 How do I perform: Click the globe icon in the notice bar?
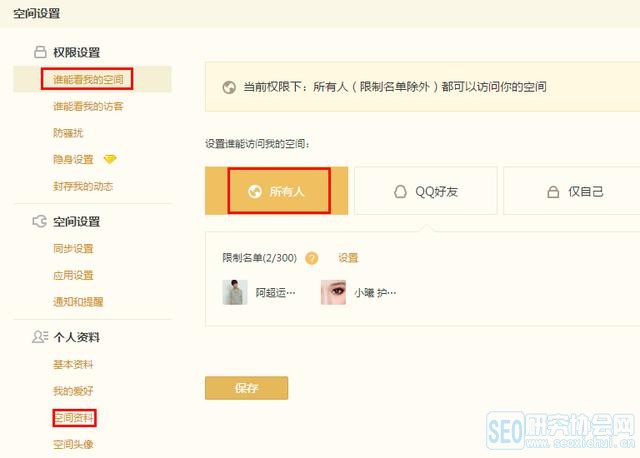point(228,87)
